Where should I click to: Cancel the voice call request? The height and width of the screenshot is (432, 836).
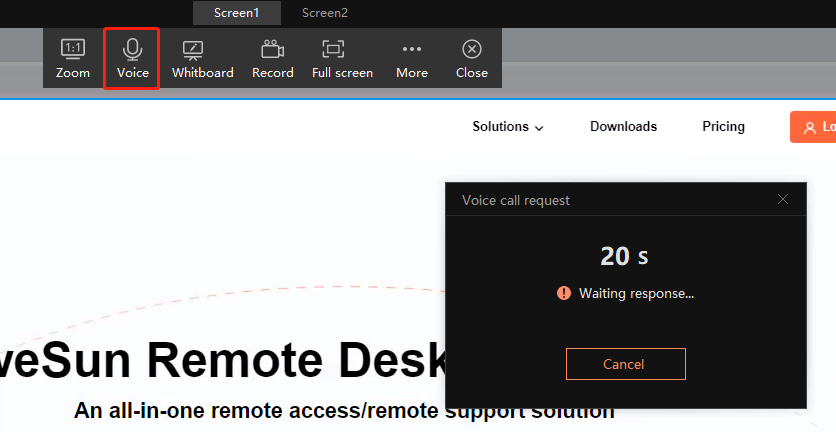(x=625, y=364)
